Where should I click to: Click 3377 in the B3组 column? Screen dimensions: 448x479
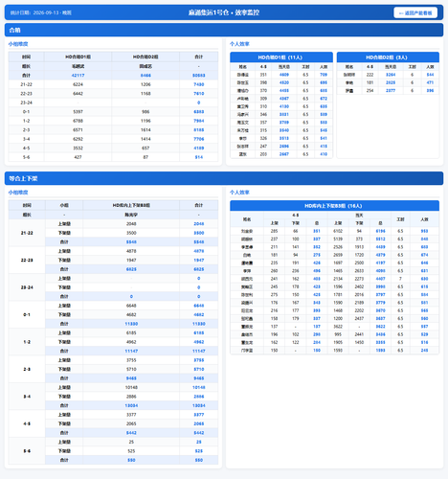[131, 415]
